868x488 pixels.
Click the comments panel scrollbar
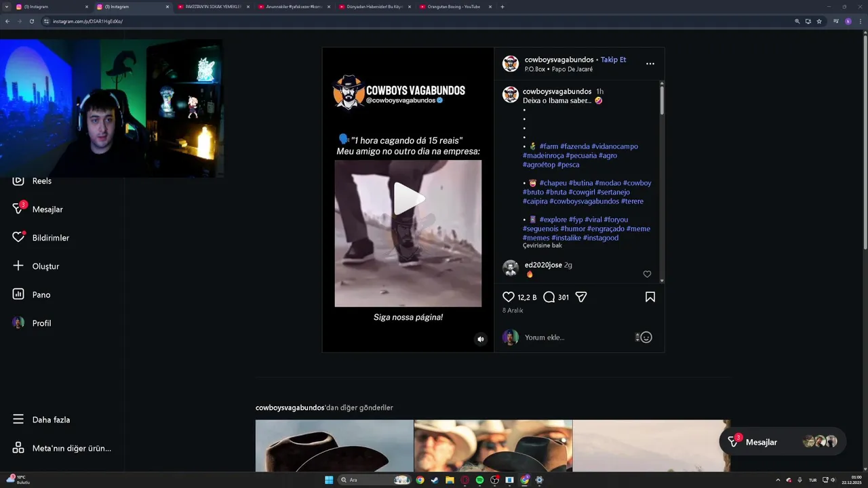point(662,100)
